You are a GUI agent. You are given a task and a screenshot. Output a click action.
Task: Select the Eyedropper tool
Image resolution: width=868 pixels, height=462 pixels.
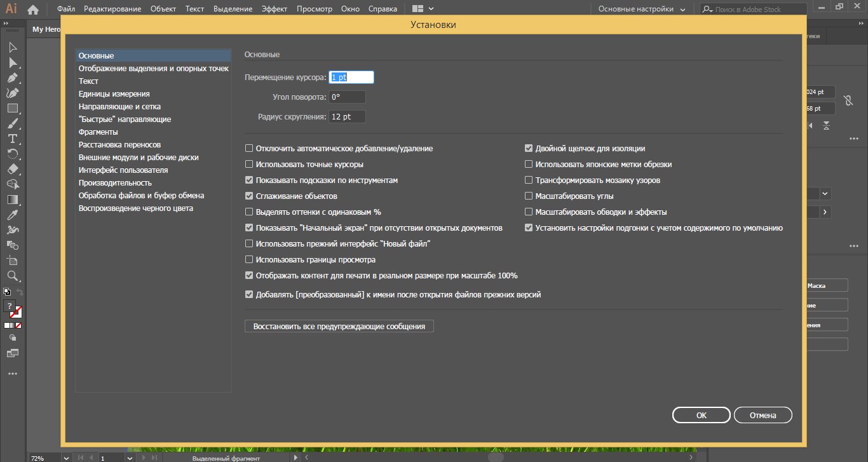coord(12,215)
